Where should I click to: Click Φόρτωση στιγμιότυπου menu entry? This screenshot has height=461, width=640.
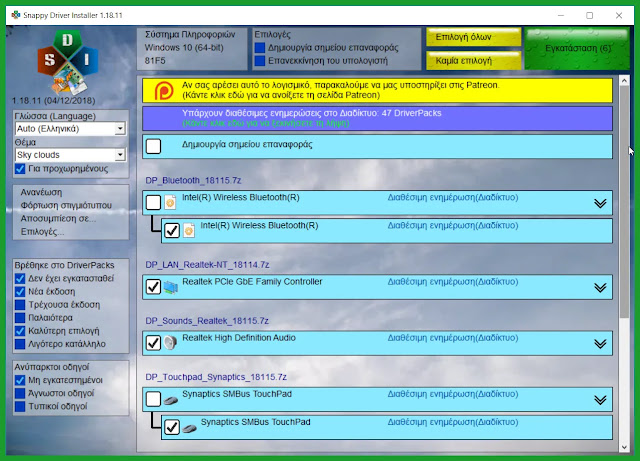point(66,205)
